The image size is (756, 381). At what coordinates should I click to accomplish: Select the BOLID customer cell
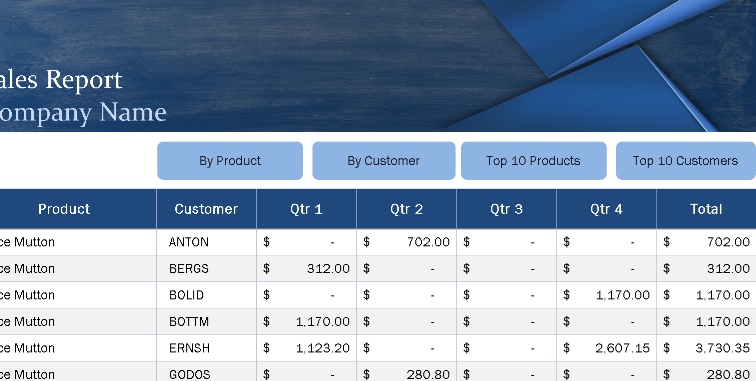tap(206, 295)
